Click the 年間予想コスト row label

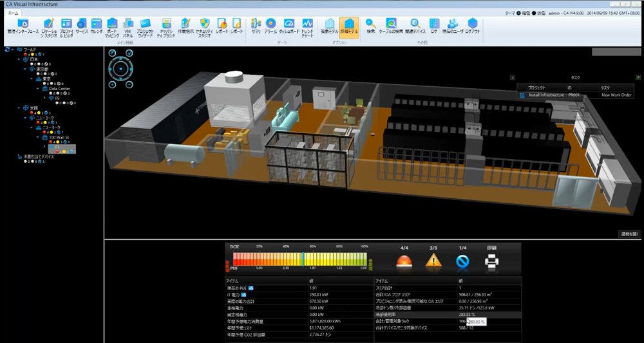(x=240, y=328)
